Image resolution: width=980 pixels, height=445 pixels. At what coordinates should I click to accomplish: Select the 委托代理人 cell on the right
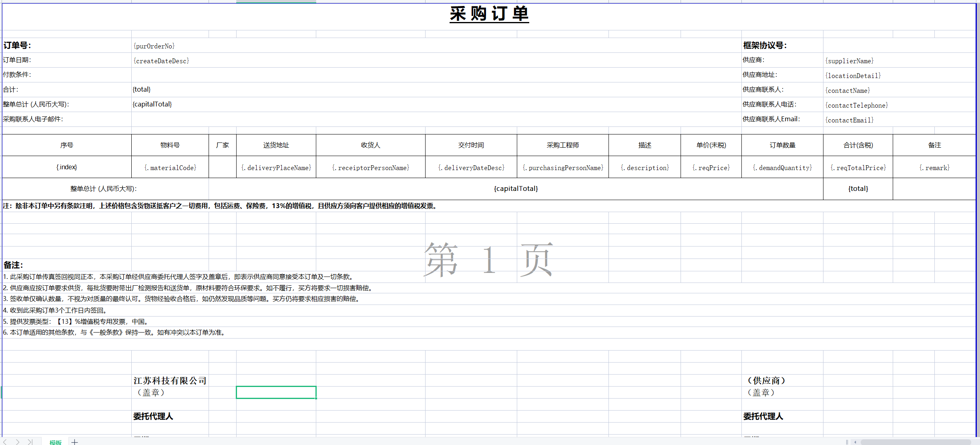(x=763, y=416)
